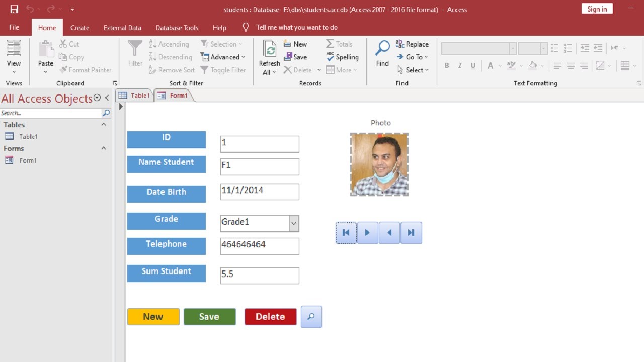This screenshot has height=362, width=644.
Task: Toggle align text right
Action: [x=584, y=66]
